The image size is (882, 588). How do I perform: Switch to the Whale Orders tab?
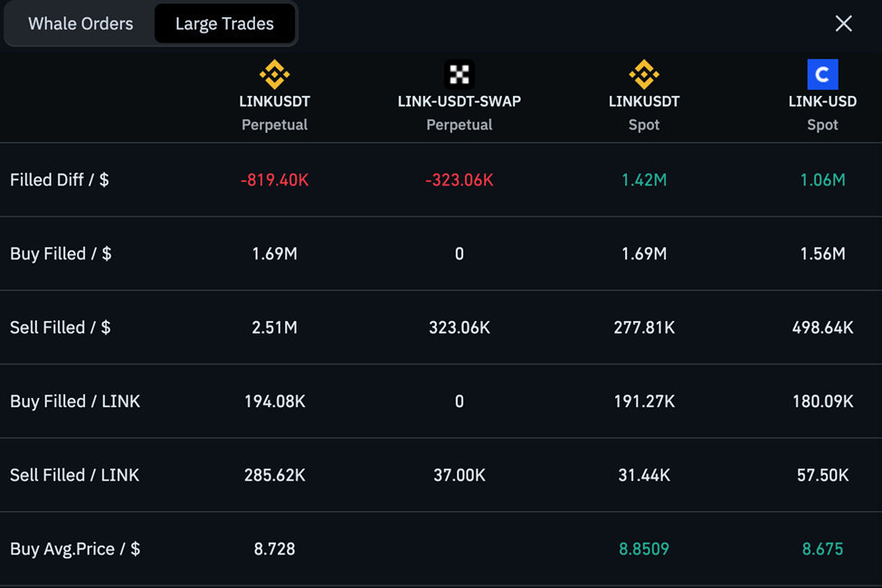tap(81, 24)
